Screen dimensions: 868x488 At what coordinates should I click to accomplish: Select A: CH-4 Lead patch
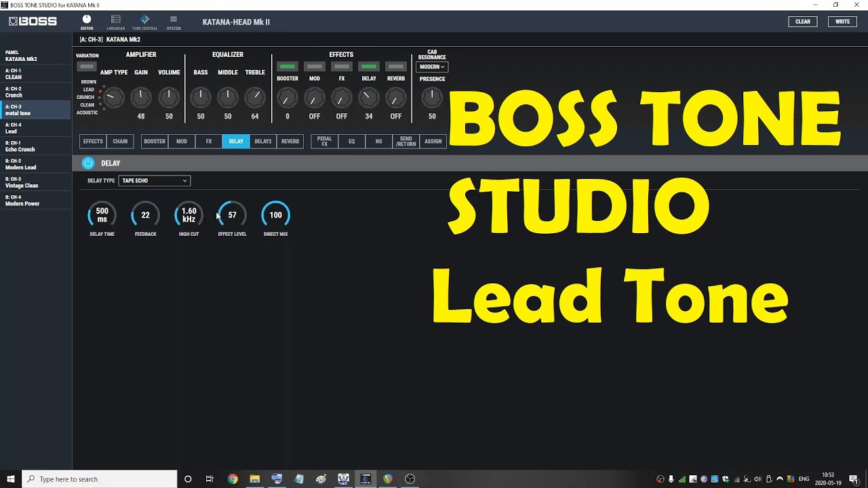click(x=35, y=128)
